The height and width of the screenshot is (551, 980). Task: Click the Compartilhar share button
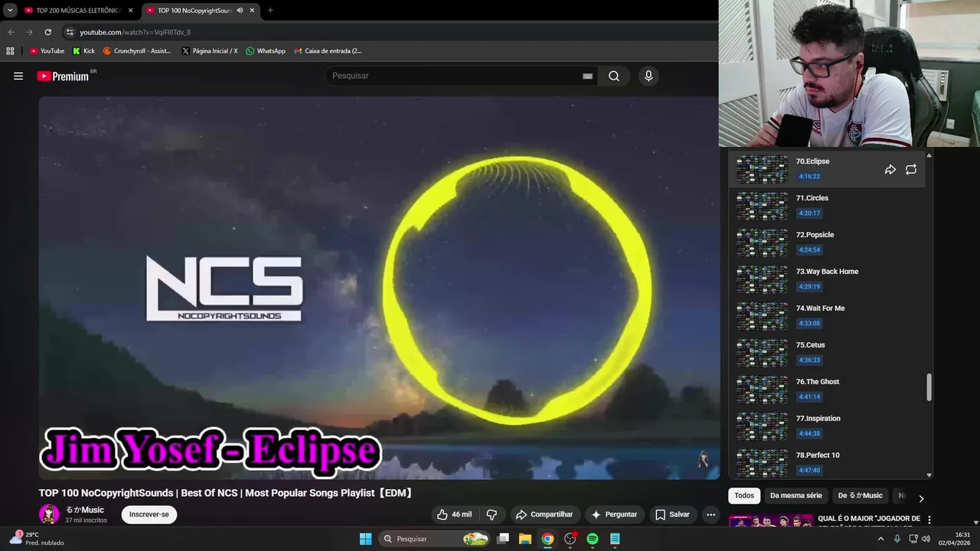544,514
